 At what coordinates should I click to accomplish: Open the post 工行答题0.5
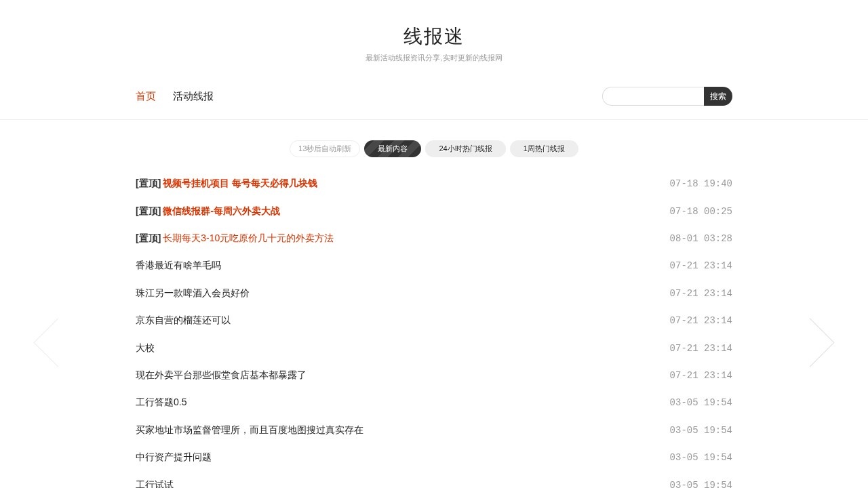point(161,403)
